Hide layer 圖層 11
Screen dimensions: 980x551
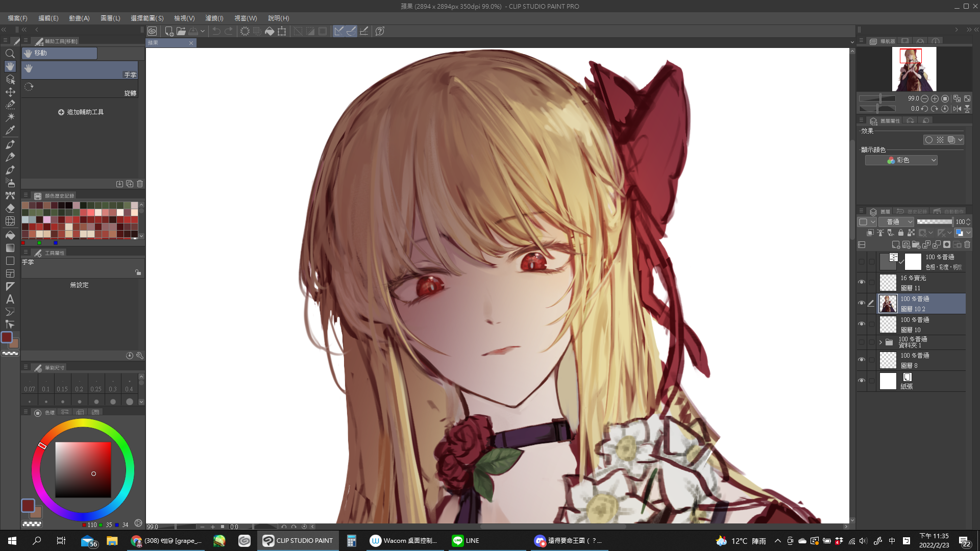pyautogui.click(x=862, y=282)
